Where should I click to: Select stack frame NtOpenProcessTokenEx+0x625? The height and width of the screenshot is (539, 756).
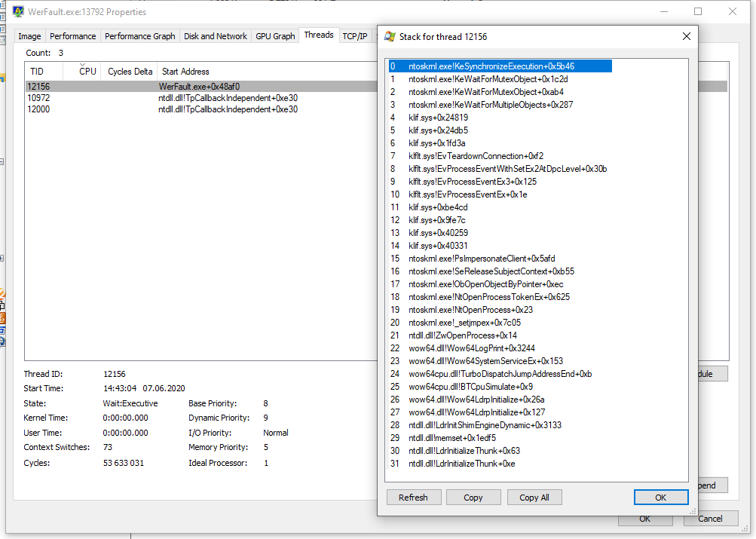[x=500, y=297]
